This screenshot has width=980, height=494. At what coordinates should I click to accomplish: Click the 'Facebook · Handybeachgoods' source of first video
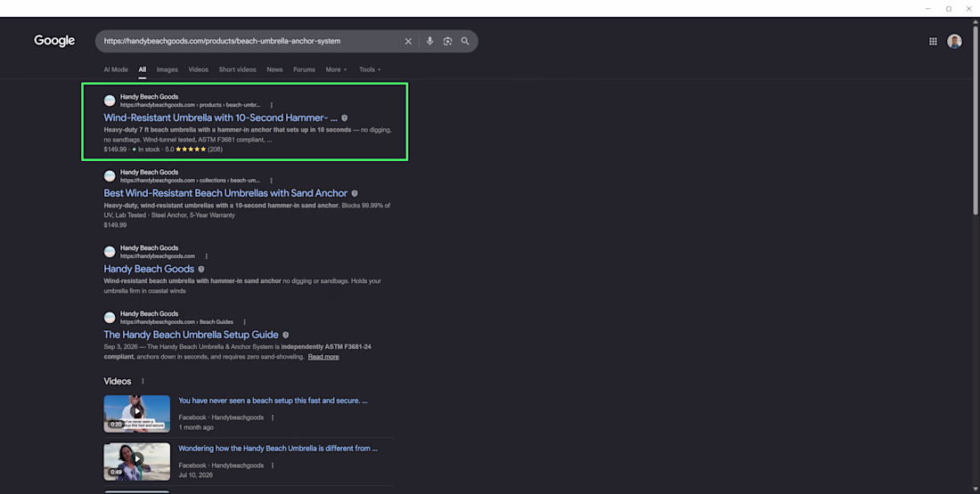pyautogui.click(x=221, y=417)
